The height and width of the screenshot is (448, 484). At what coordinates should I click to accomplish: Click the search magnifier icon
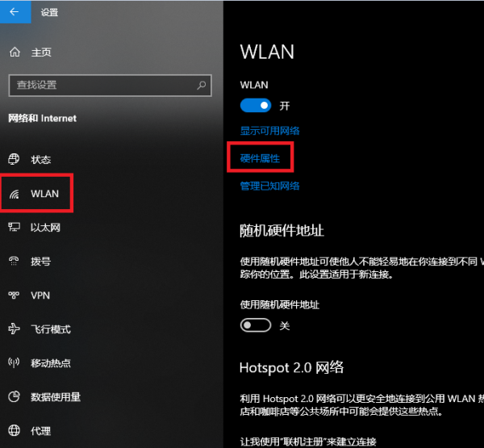tap(201, 85)
